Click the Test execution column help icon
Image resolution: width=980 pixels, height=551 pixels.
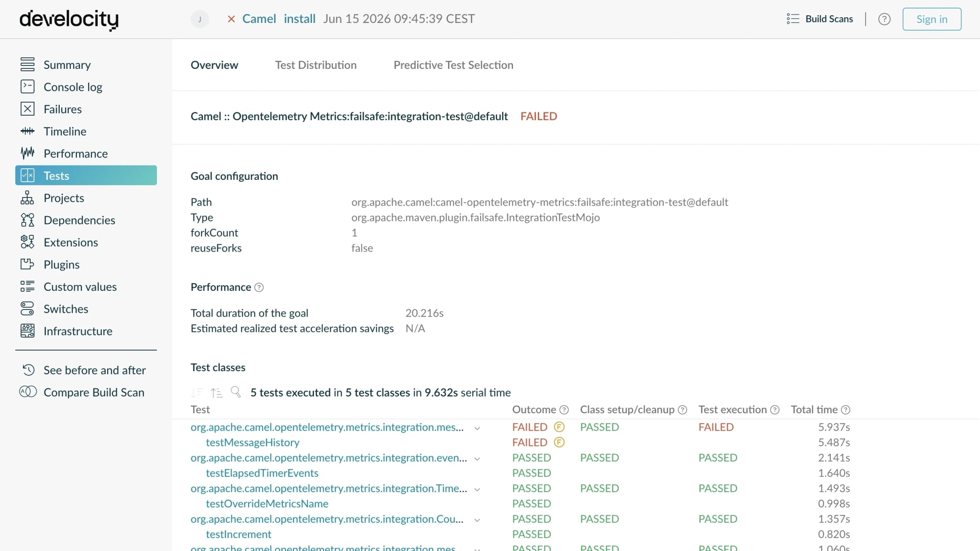point(775,410)
